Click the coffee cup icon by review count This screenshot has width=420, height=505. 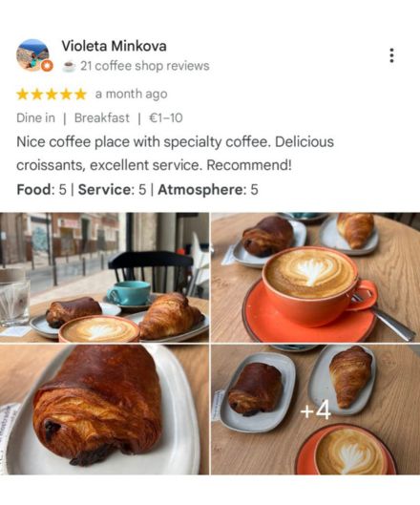[x=69, y=66]
